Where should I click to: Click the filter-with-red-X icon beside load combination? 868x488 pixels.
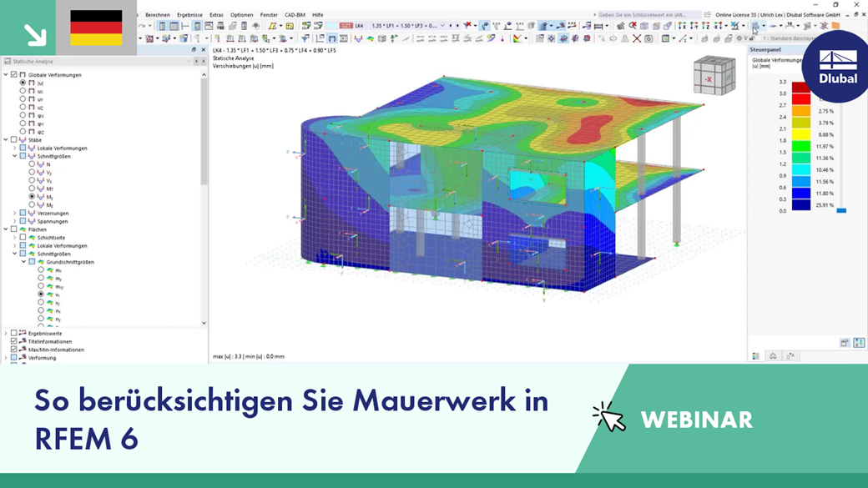[468, 26]
